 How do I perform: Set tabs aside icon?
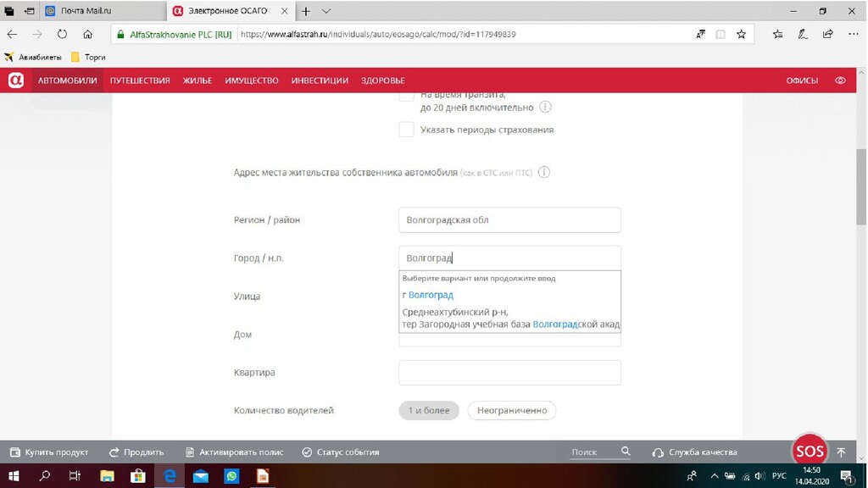[x=30, y=11]
